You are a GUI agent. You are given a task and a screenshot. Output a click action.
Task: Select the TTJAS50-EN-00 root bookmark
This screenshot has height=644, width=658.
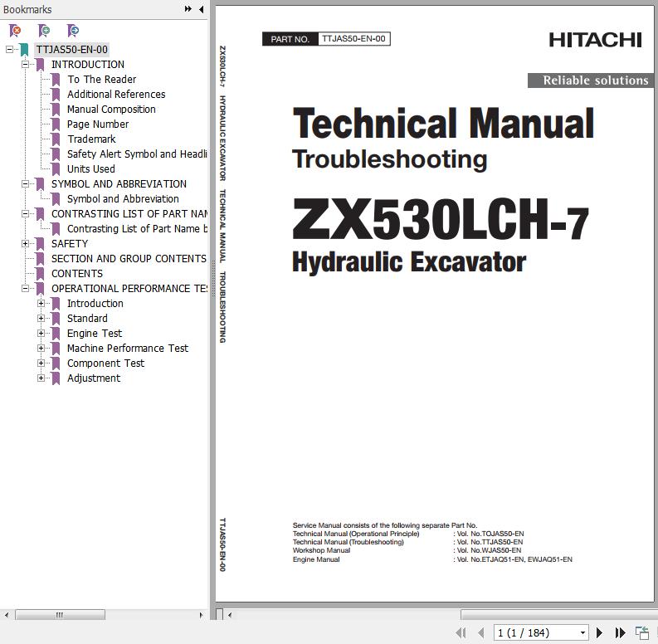pyautogui.click(x=71, y=49)
